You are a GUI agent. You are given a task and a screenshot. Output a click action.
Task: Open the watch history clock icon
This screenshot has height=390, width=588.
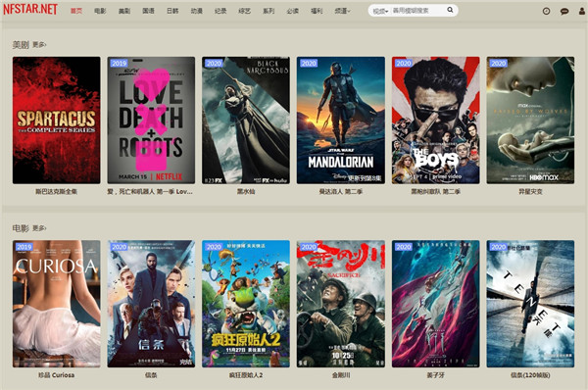pos(546,11)
